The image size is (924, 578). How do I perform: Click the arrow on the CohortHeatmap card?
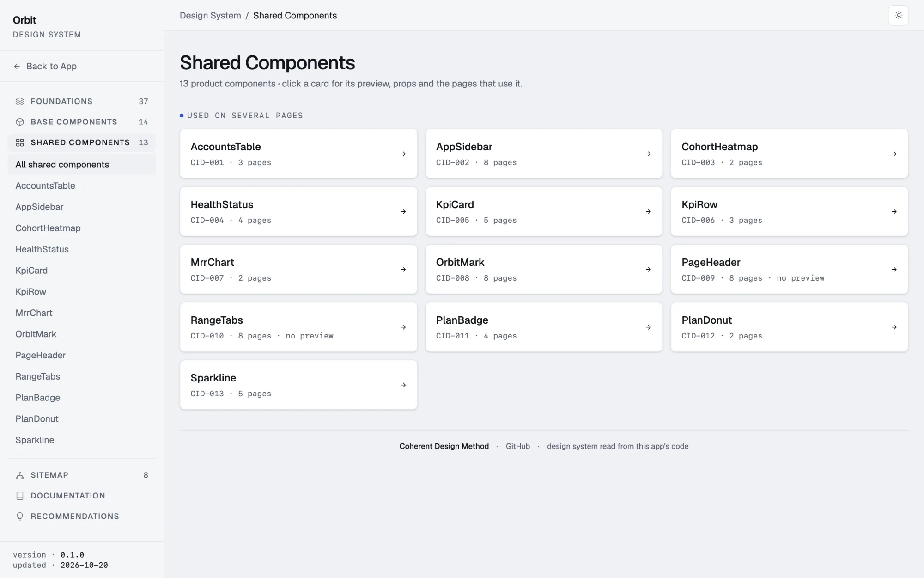(894, 154)
